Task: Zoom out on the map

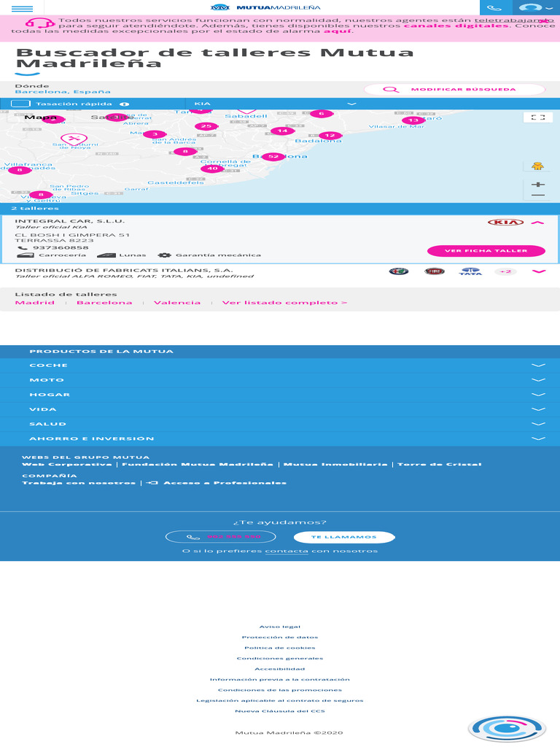Action: [x=538, y=195]
